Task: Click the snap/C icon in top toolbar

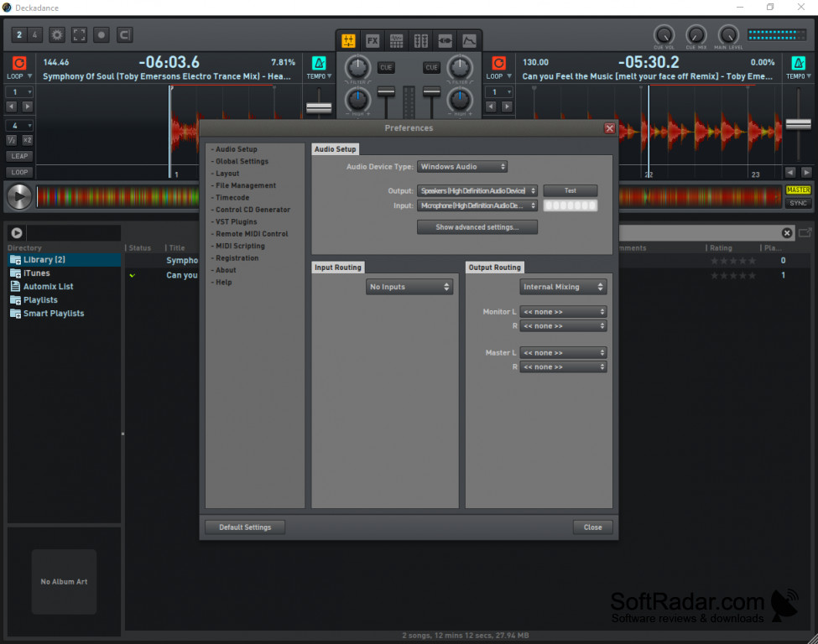Action: click(x=124, y=35)
